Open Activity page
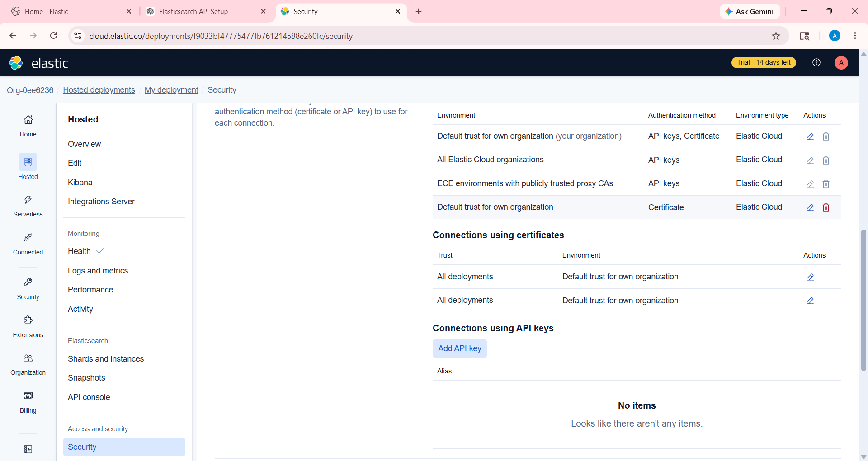Image resolution: width=868 pixels, height=461 pixels. click(80, 309)
